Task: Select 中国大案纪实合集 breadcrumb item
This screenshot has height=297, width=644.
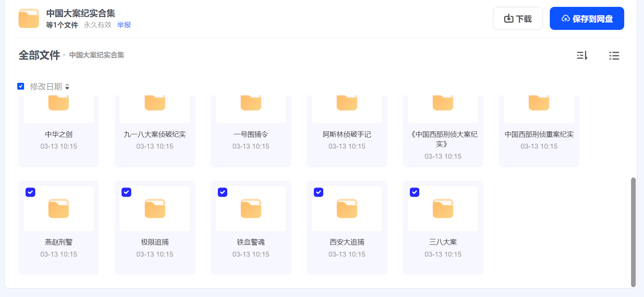Action: (x=96, y=55)
